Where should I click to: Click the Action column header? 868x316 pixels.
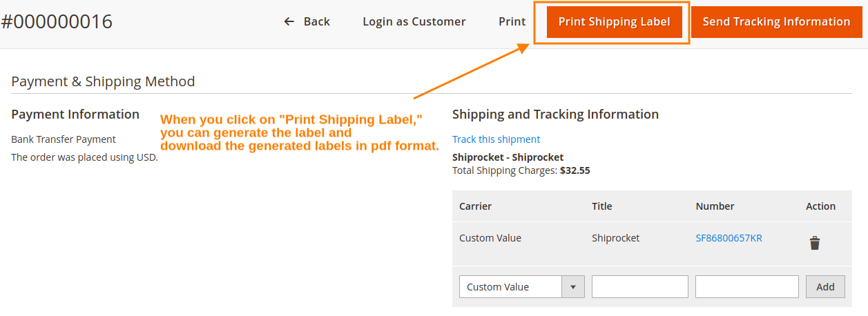tap(820, 206)
